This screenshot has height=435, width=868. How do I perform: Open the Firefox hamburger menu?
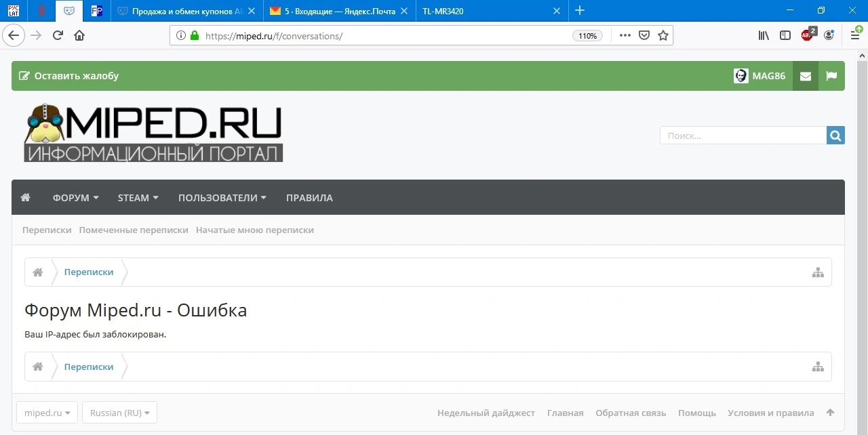855,35
